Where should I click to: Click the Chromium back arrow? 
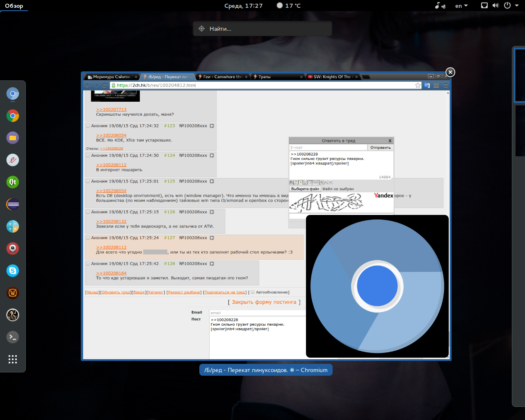pos(88,85)
